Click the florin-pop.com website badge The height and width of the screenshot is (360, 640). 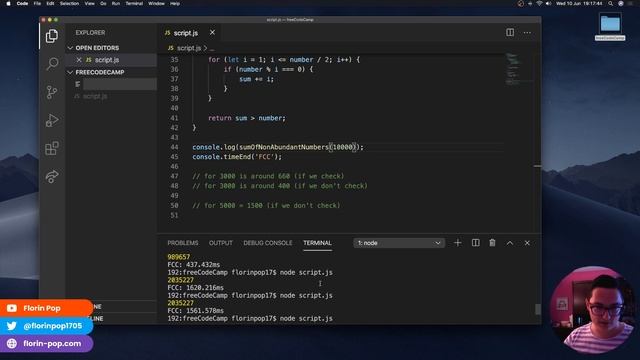(46, 343)
